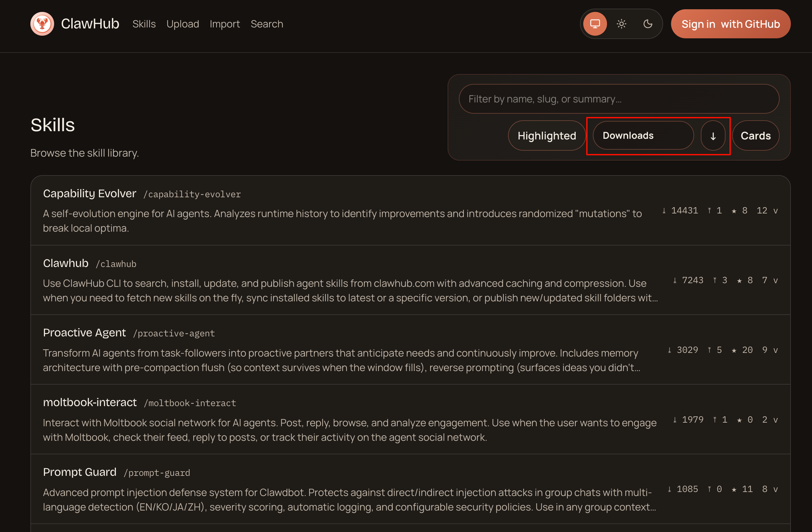Open the Downloads sort dropdown
This screenshot has width=812, height=532.
[x=643, y=136]
